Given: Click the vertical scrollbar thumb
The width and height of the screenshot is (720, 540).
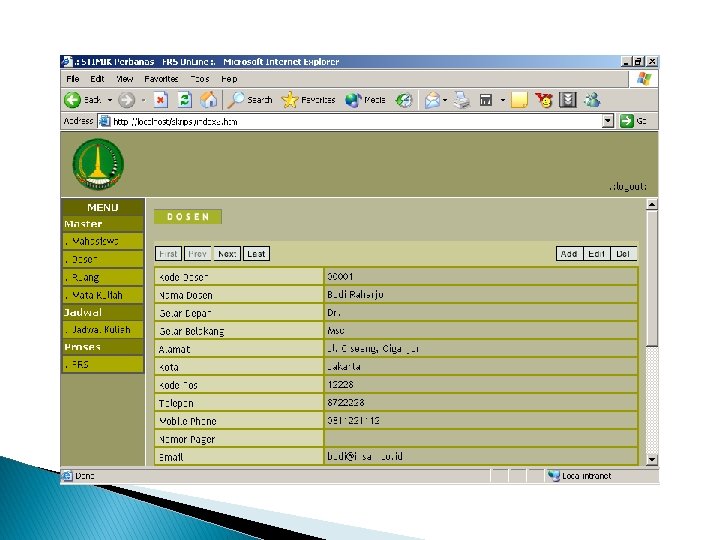Looking at the screenshot, I should coord(652,278).
